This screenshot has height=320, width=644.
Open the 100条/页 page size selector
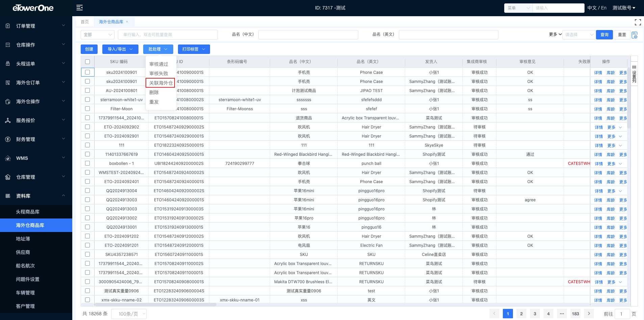coord(129,314)
